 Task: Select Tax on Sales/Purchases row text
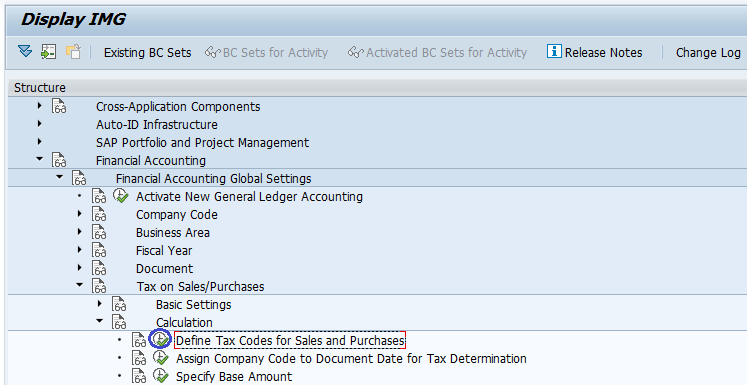pos(200,287)
